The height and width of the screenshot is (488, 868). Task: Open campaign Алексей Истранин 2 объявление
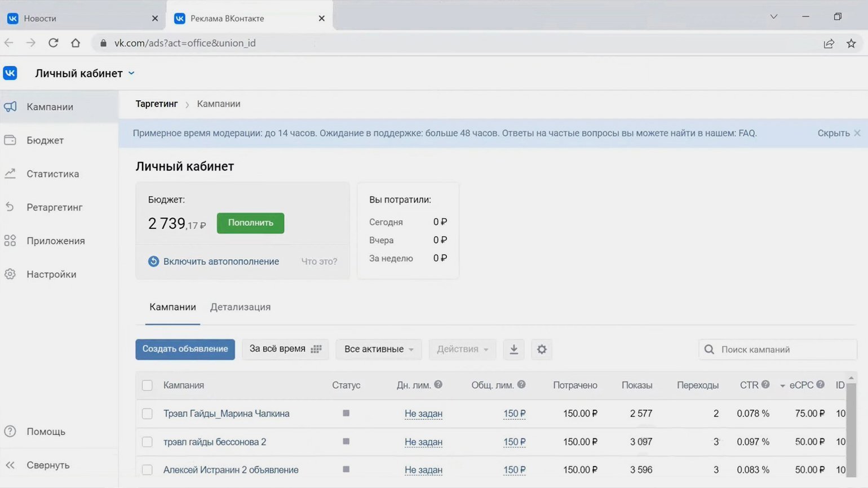pyautogui.click(x=231, y=469)
